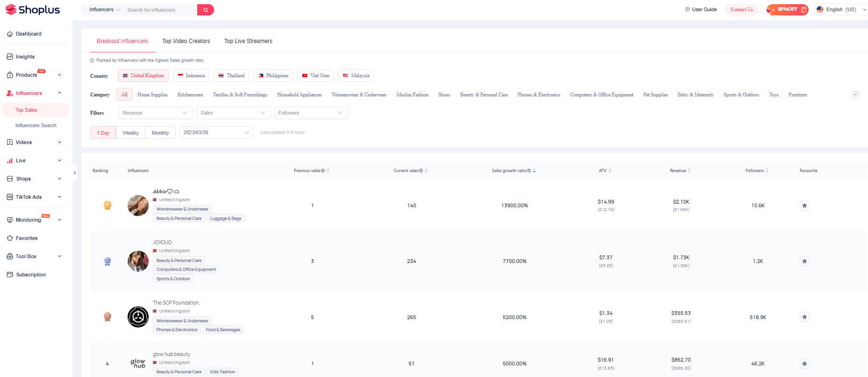The height and width of the screenshot is (377, 868).
Task: Sort by Previous sales column arrows
Action: point(328,171)
